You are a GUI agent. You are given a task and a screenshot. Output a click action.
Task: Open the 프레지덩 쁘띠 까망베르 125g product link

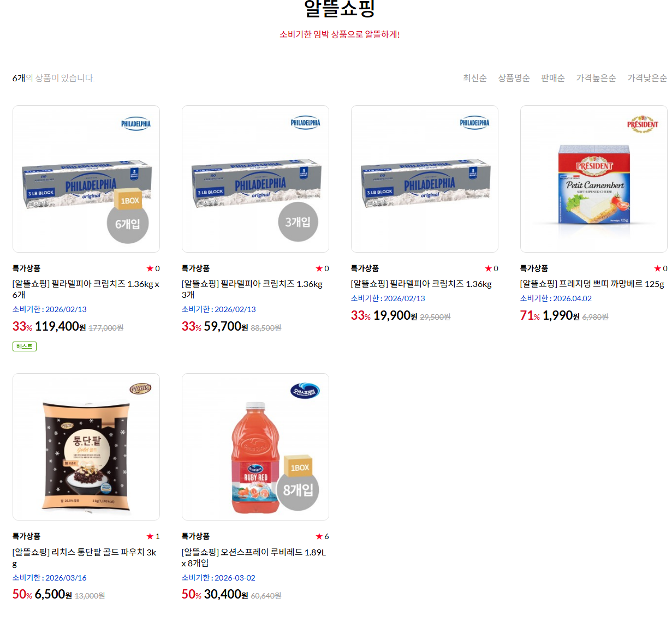point(592,284)
